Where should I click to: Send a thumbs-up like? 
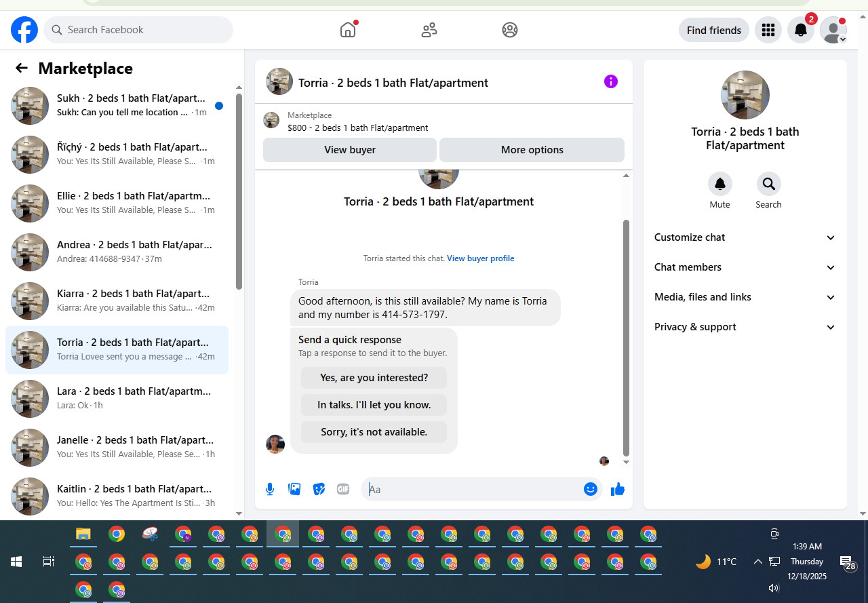point(618,489)
